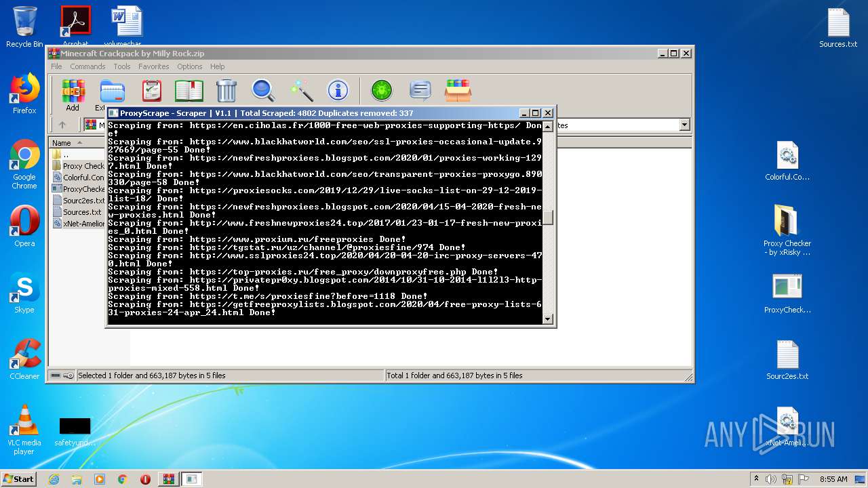This screenshot has height=488, width=868.
Task: Click the Test archive clipboard icon
Action: (151, 90)
